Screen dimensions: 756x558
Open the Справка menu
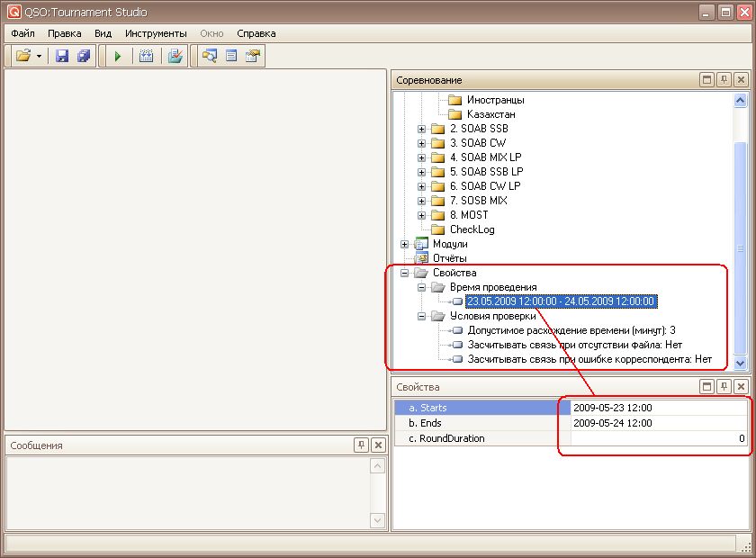click(256, 33)
